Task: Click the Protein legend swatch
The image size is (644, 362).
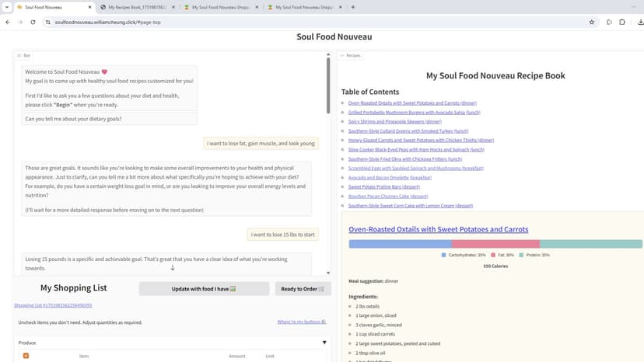Action: pos(521,255)
